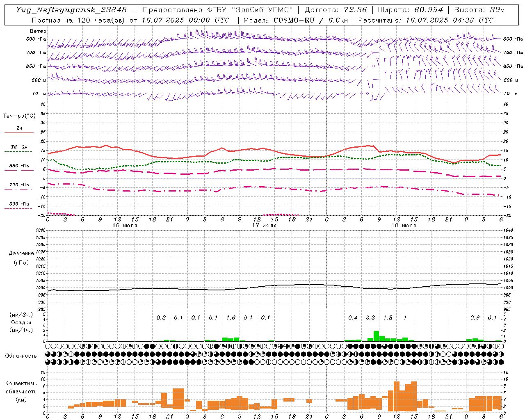
Task: Click the 0.4 three-hour precipitation value
Action: (x=353, y=317)
